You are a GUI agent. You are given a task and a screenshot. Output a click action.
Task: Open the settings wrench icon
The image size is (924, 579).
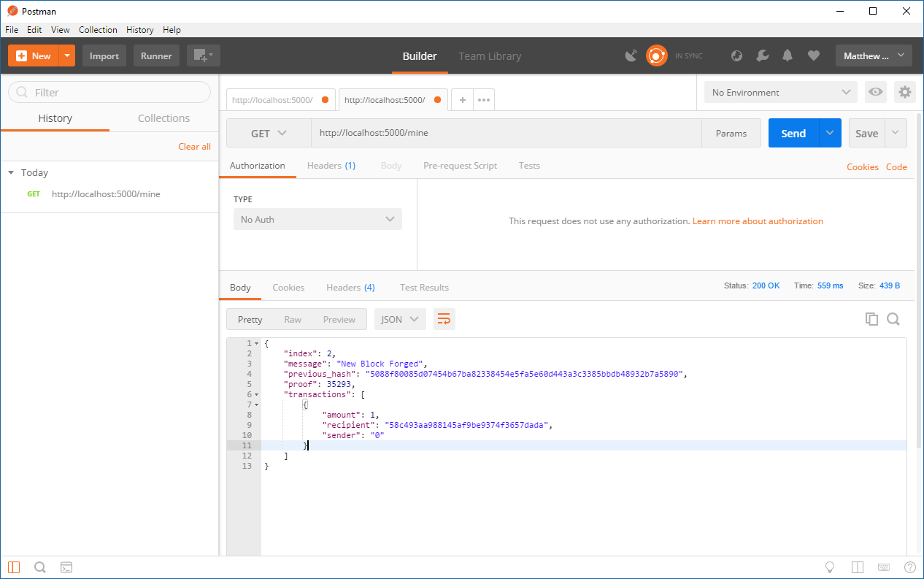[x=762, y=55]
